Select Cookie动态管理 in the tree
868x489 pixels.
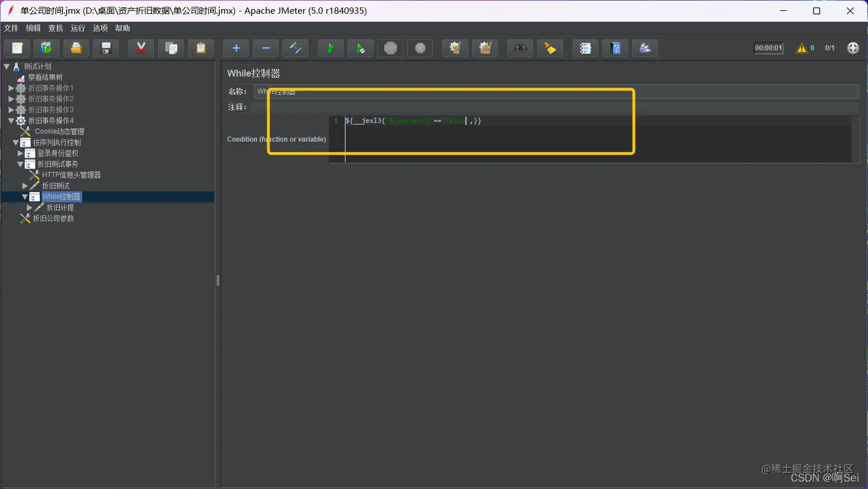(x=59, y=132)
